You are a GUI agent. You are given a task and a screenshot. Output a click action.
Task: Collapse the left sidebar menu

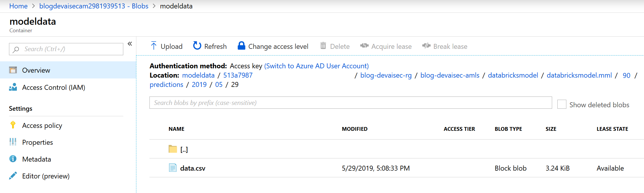point(130,44)
